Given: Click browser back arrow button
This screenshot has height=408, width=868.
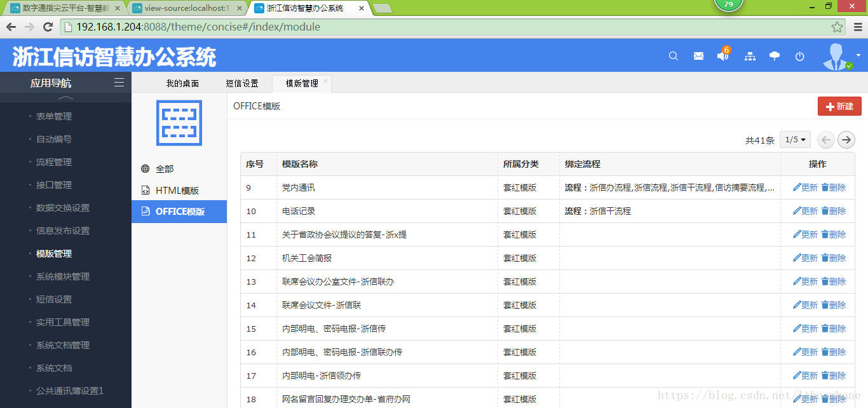Looking at the screenshot, I should coord(11,27).
